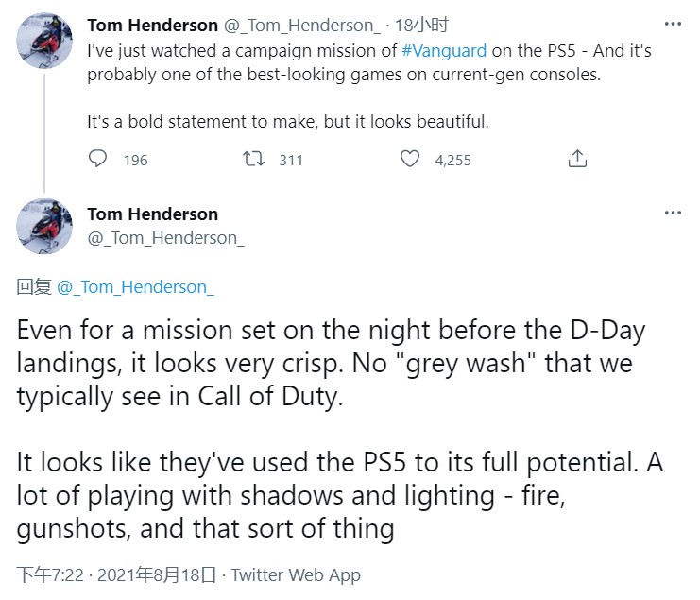Click Tom Henderson name on reply tweet
700x600 pixels.
coord(152,214)
